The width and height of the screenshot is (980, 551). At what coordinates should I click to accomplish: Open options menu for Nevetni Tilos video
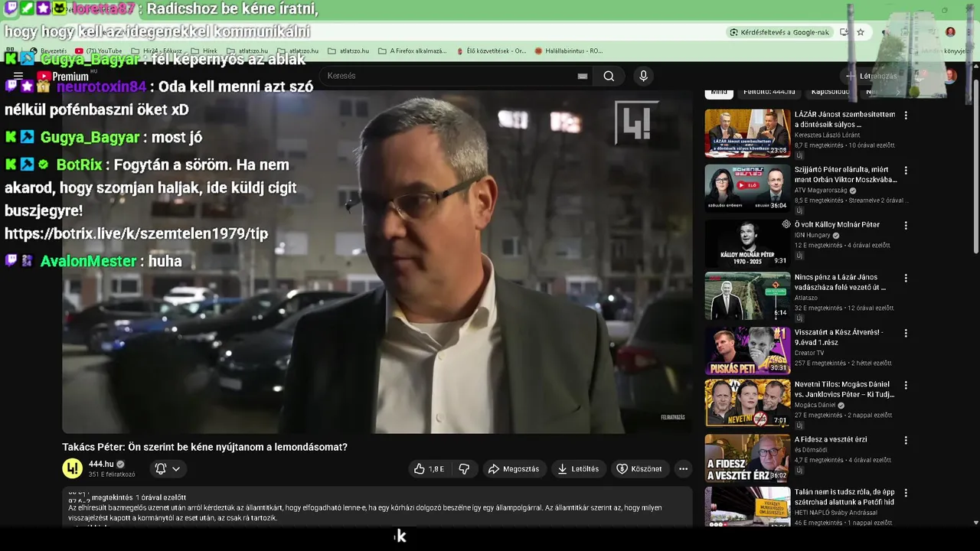pyautogui.click(x=906, y=386)
